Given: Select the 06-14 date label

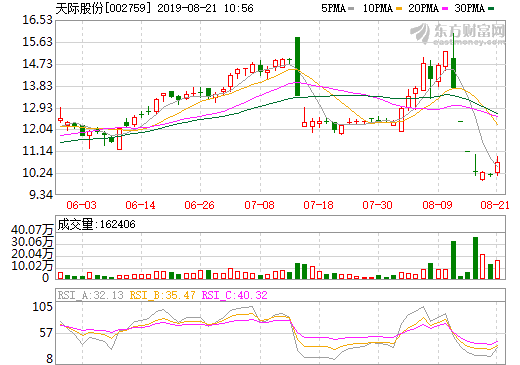Looking at the screenshot, I should tap(140, 205).
